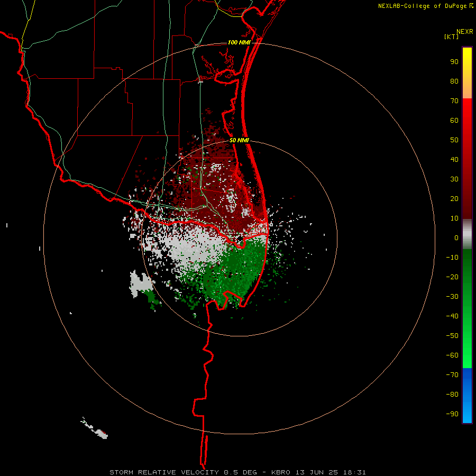This screenshot has height=476, width=476.
Task: Click the -20 value on velocity scale
Action: [x=452, y=277]
